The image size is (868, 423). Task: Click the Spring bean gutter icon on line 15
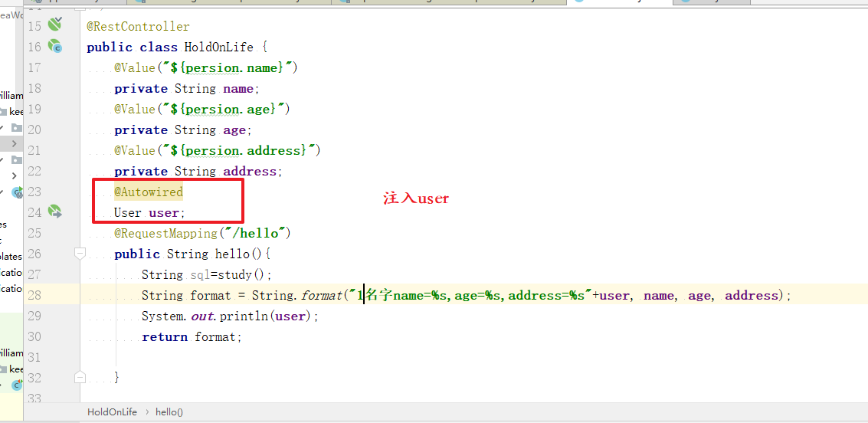point(54,24)
